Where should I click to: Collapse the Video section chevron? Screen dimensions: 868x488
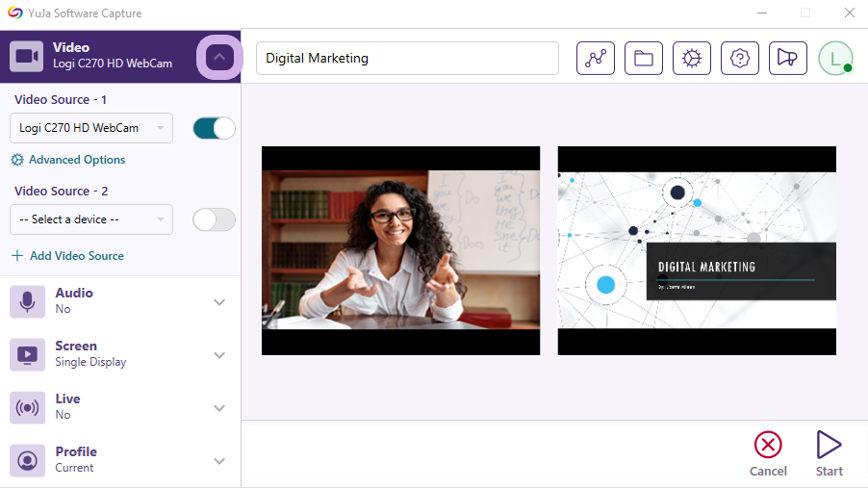[x=218, y=58]
